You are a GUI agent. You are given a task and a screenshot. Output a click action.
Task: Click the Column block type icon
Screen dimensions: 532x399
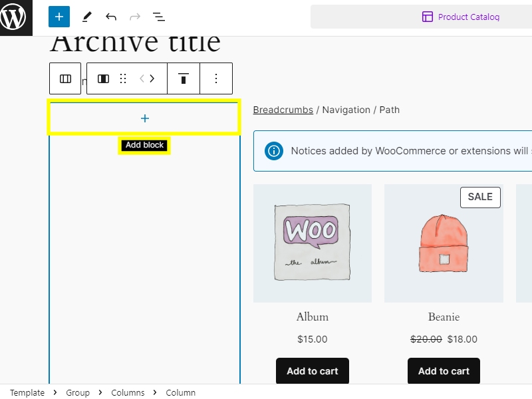(x=103, y=78)
